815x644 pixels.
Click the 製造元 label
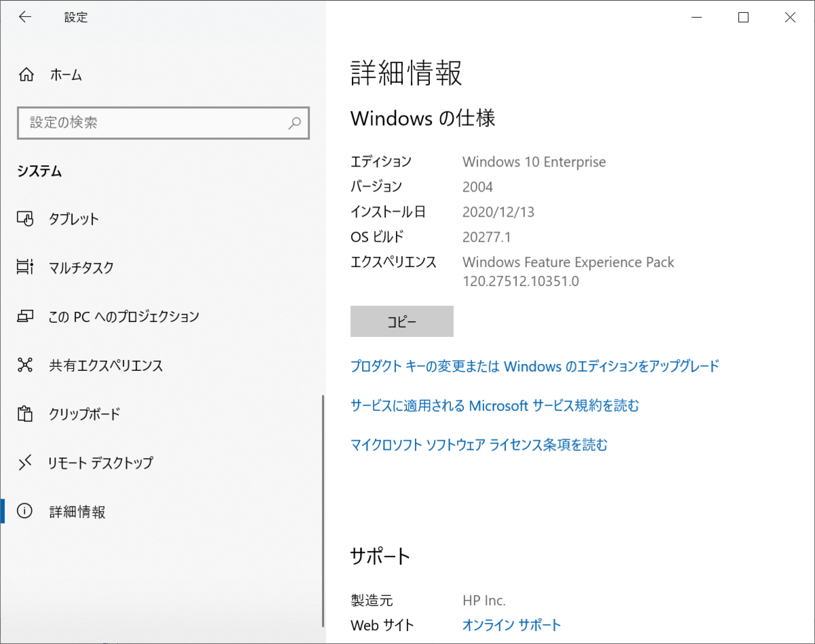[x=372, y=601]
